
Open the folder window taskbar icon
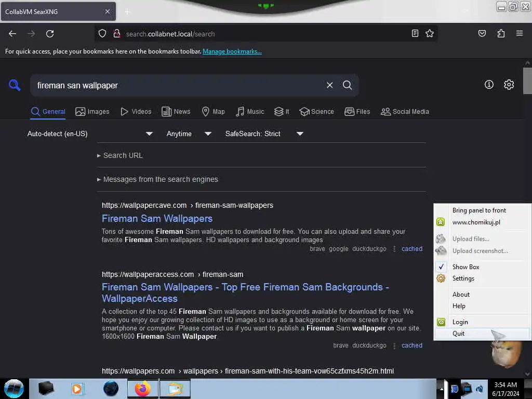click(x=175, y=389)
